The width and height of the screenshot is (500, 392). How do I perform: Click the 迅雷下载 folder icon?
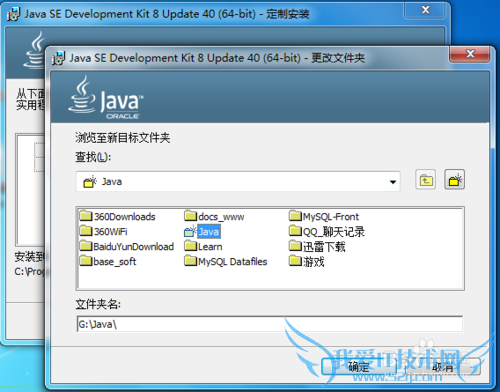pos(295,246)
